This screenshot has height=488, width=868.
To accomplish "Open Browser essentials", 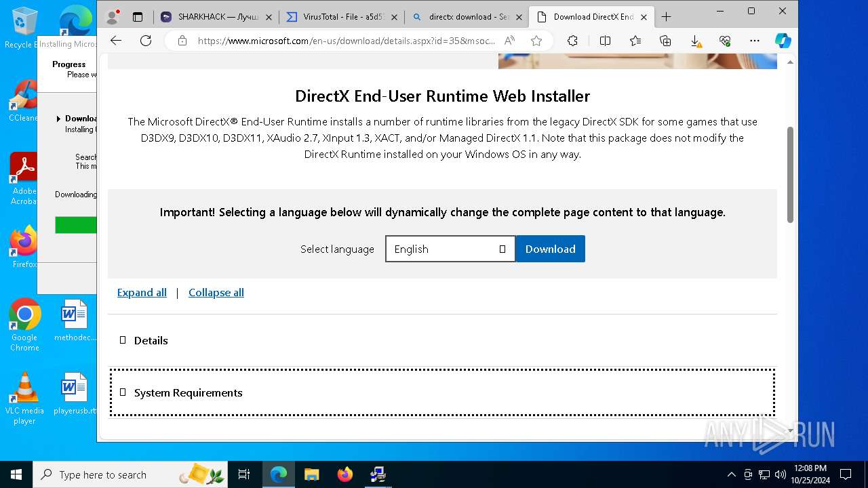I will 726,41.
